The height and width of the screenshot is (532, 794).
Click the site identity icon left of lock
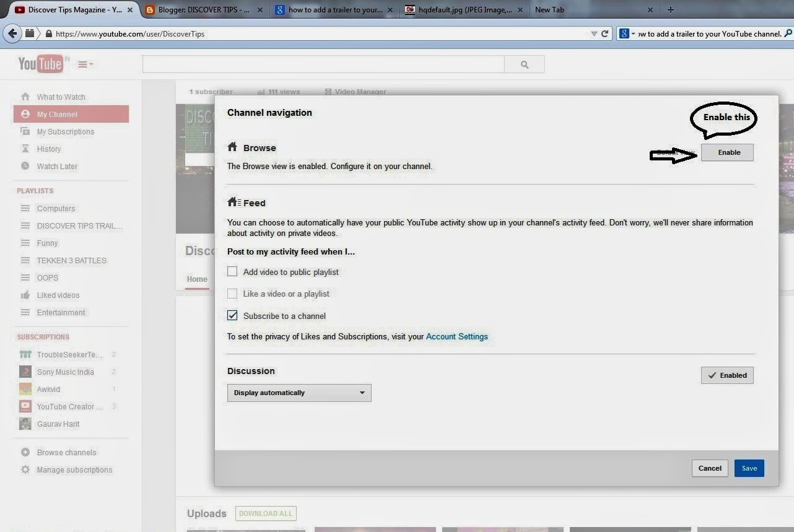click(30, 33)
